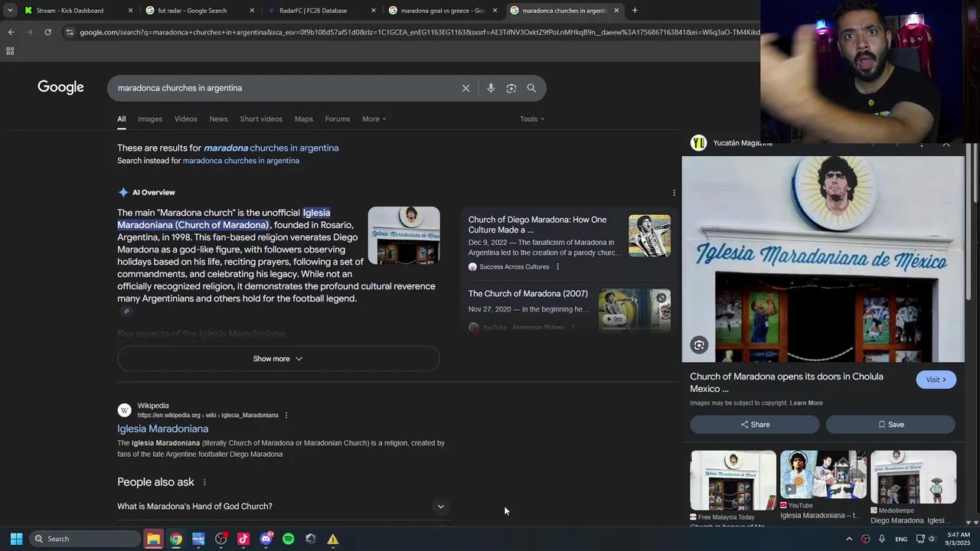Open Success Across Cultures three-dot menu
Viewport: 980px width, 551px height.
point(557,266)
